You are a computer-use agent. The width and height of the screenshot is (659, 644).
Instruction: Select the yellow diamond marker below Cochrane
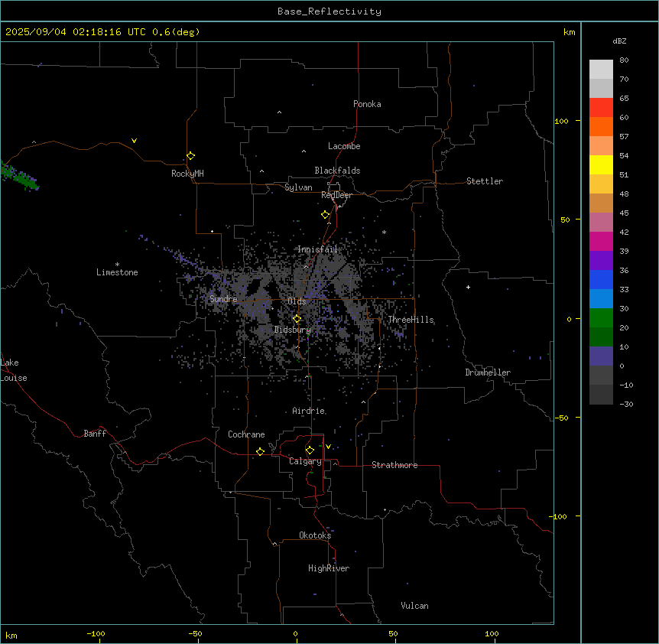click(260, 451)
